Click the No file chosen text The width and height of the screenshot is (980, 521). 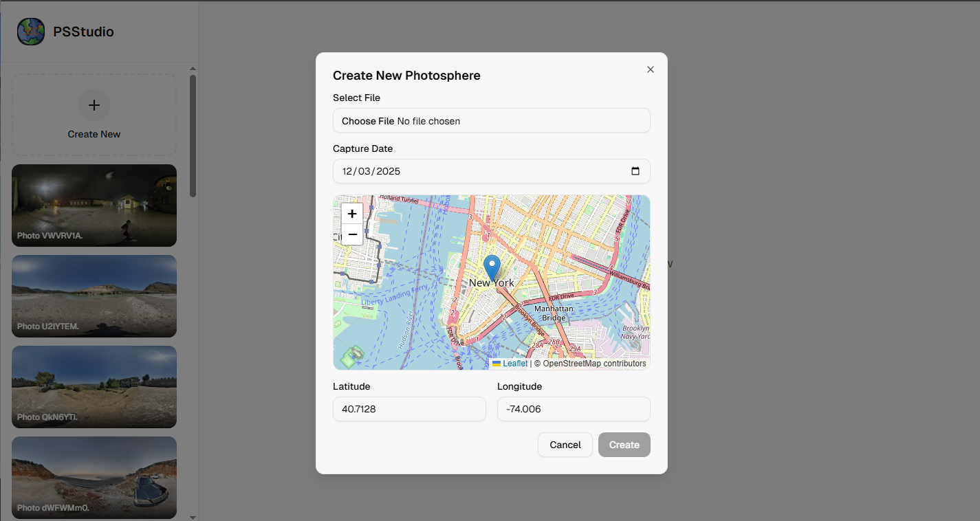point(428,121)
